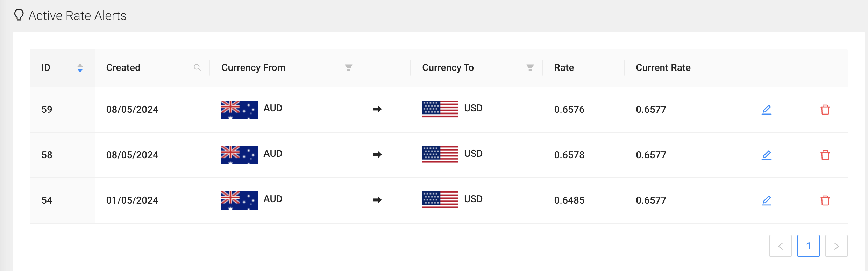Delete rate alert with ID 59

[x=825, y=110]
